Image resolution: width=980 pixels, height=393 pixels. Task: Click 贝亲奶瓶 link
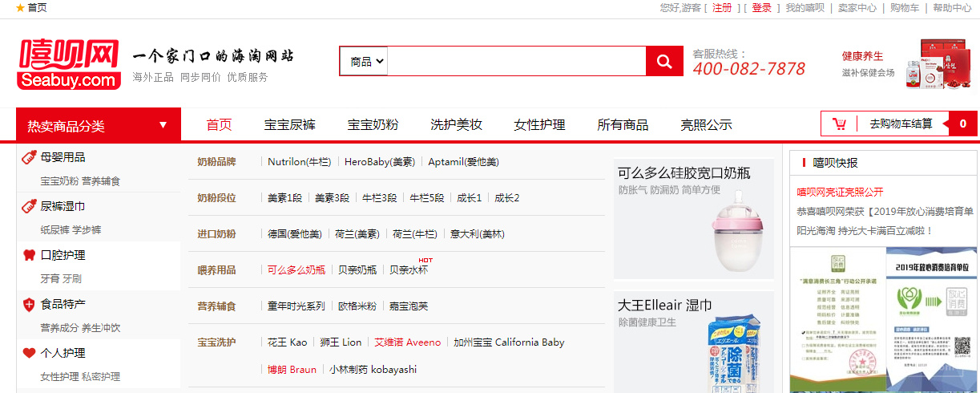(357, 270)
